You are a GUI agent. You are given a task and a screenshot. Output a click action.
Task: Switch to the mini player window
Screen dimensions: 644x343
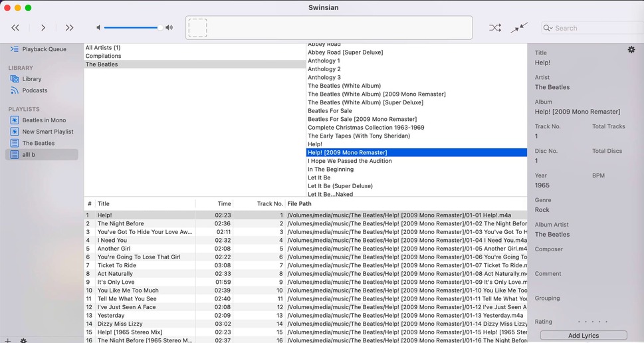pos(519,28)
